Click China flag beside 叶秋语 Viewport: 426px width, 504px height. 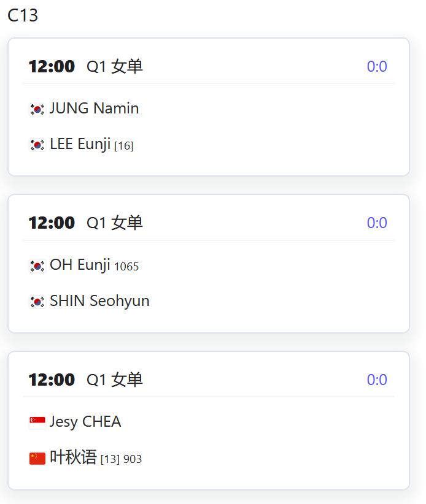[x=37, y=459]
